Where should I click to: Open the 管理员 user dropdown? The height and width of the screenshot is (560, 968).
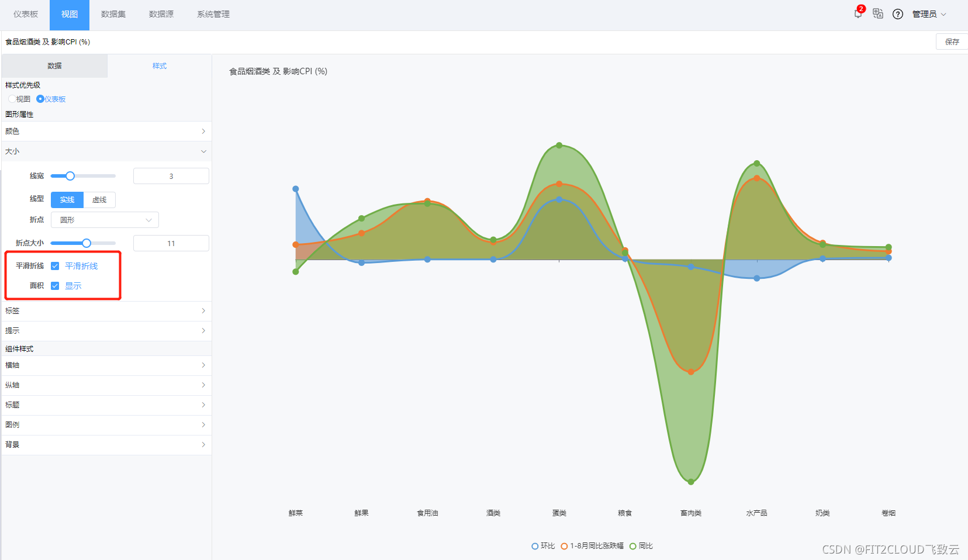point(929,14)
